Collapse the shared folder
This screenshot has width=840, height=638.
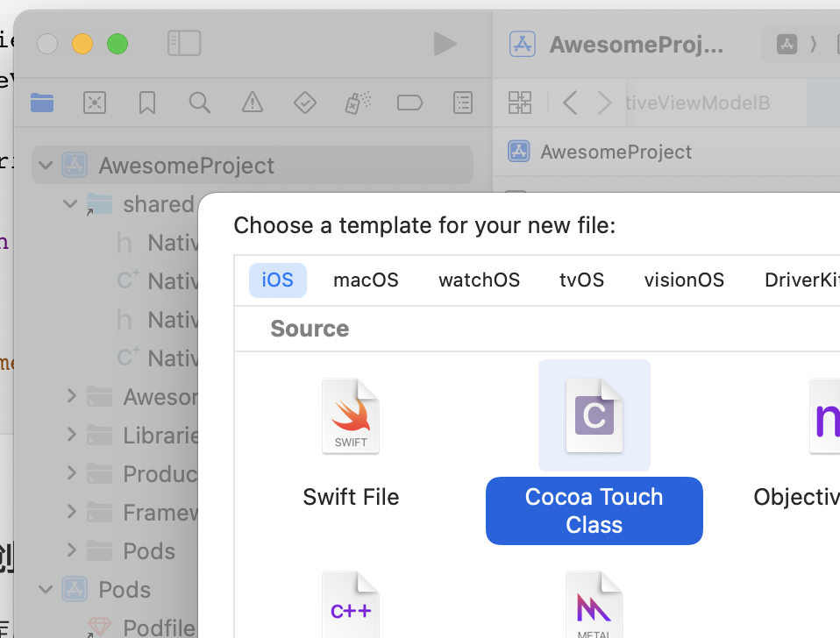point(70,203)
